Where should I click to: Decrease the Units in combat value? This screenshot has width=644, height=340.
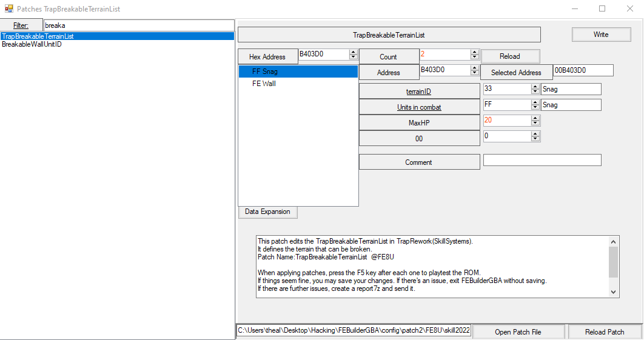point(535,107)
